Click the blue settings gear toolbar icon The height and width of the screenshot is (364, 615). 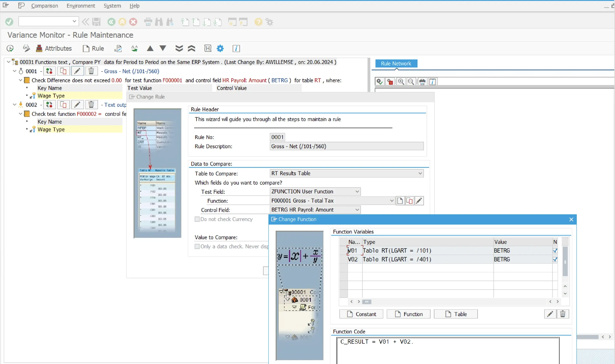(220, 49)
